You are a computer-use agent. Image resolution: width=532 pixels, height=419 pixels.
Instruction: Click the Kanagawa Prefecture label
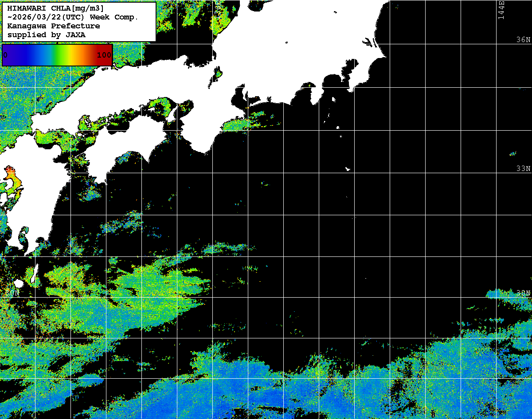54,26
